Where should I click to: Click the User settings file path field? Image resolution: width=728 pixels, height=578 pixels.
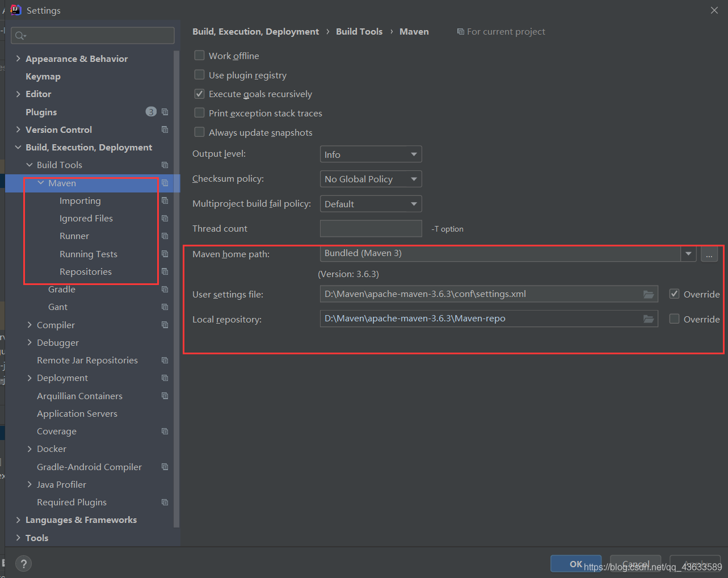coord(489,294)
